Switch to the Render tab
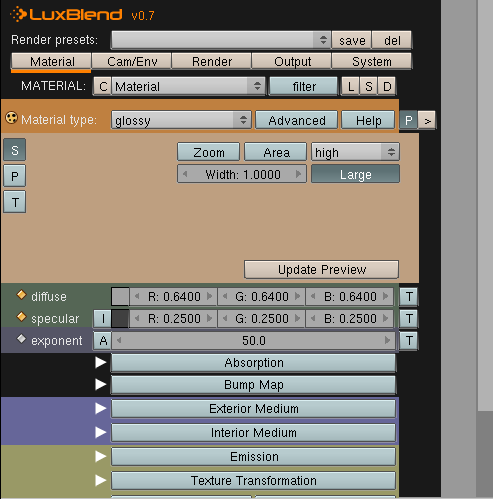 [212, 62]
